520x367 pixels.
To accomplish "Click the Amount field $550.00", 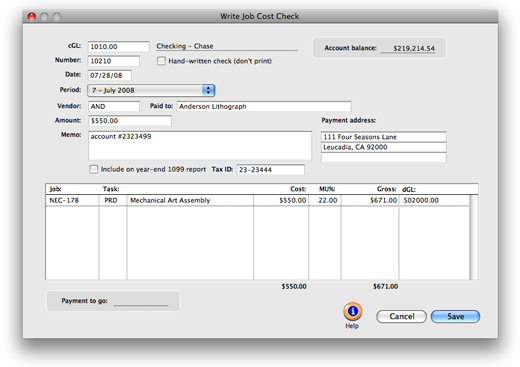I will click(130, 121).
